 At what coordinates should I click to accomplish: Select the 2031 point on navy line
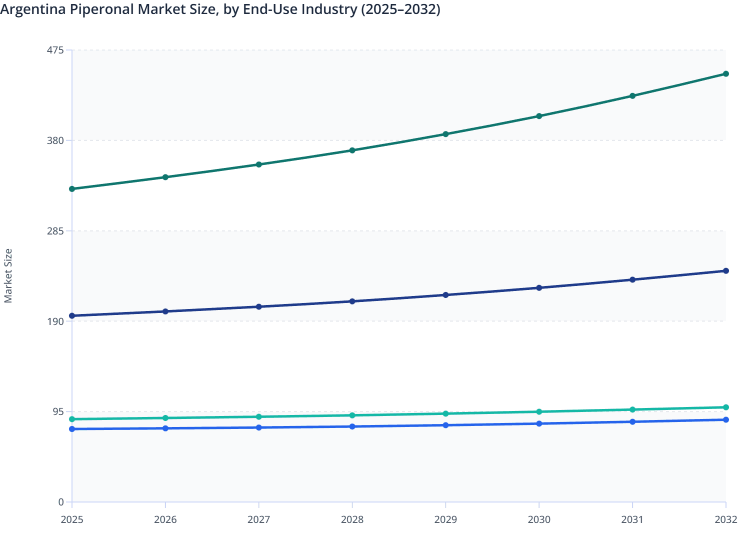coord(632,279)
